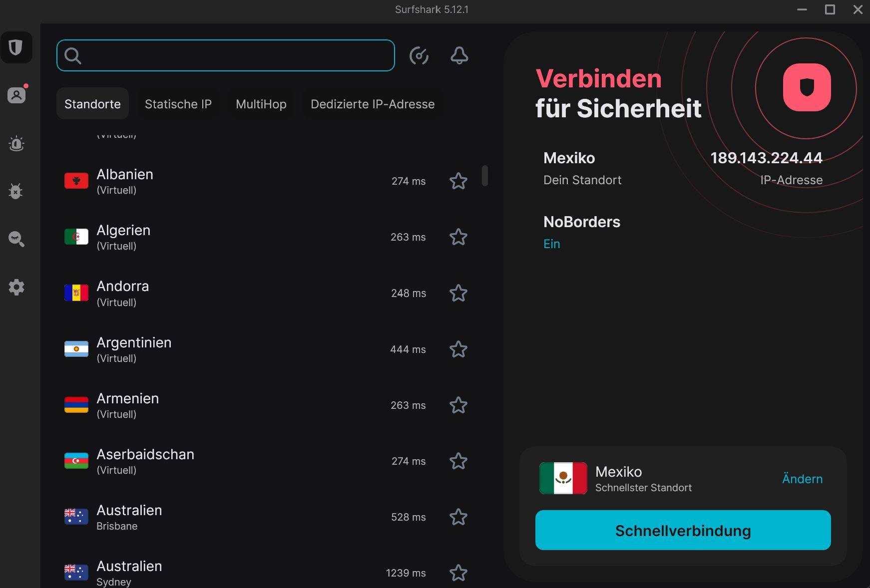The height and width of the screenshot is (588, 870).
Task: Click the Schnellverbindung button
Action: [x=683, y=530]
